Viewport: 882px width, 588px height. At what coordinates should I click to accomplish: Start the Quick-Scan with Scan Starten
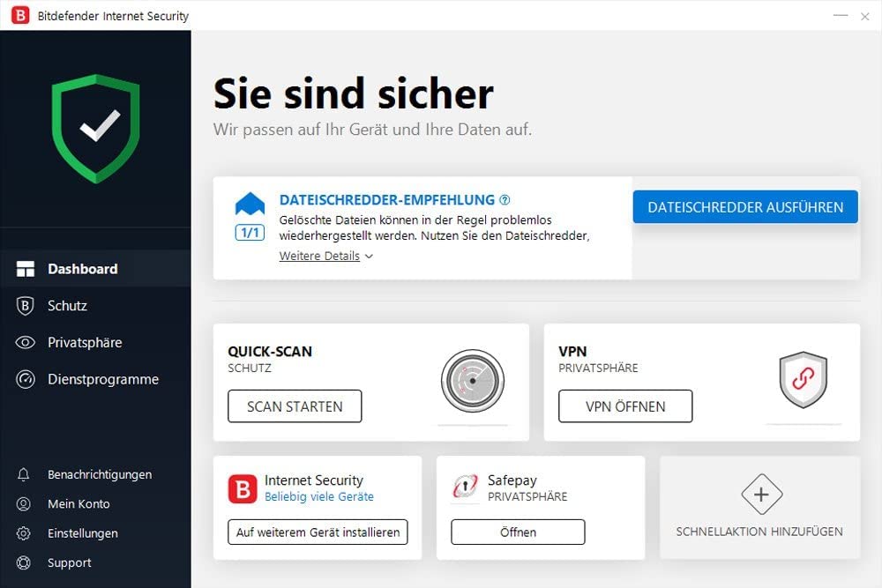(x=295, y=406)
